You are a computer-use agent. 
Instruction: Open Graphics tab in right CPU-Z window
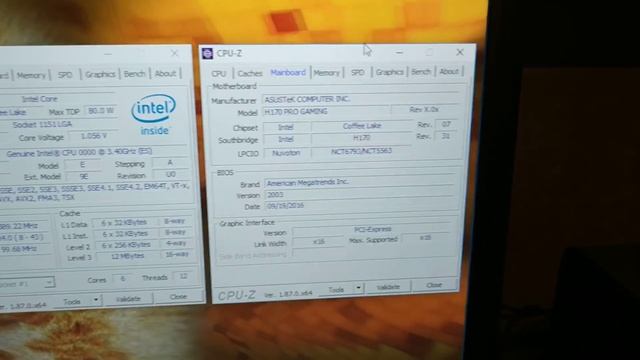point(389,72)
